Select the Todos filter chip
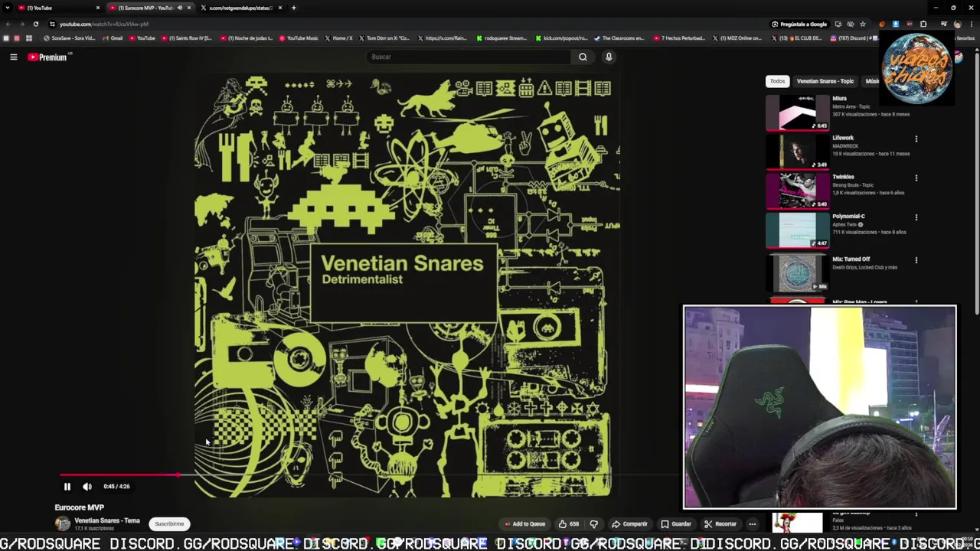Screen dimensions: 980x551 point(777,81)
